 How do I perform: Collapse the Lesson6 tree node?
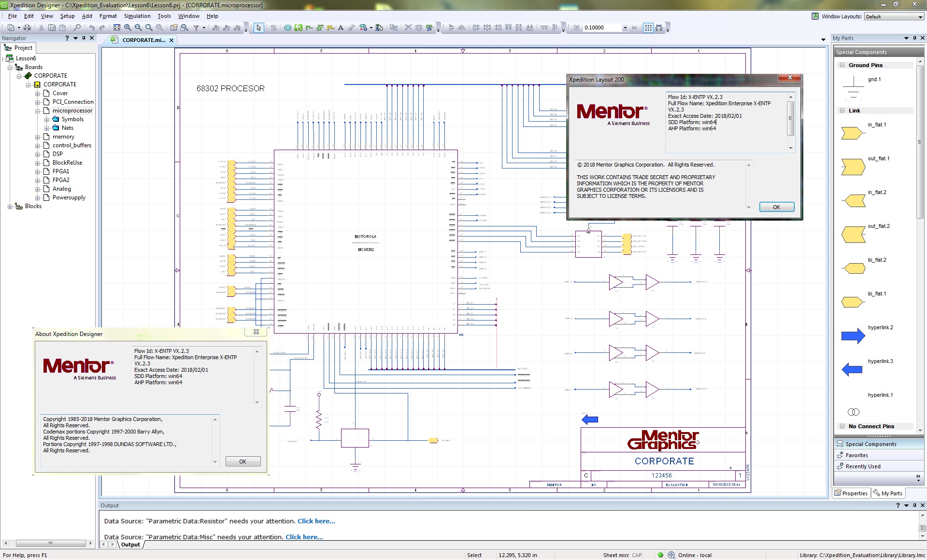3,58
